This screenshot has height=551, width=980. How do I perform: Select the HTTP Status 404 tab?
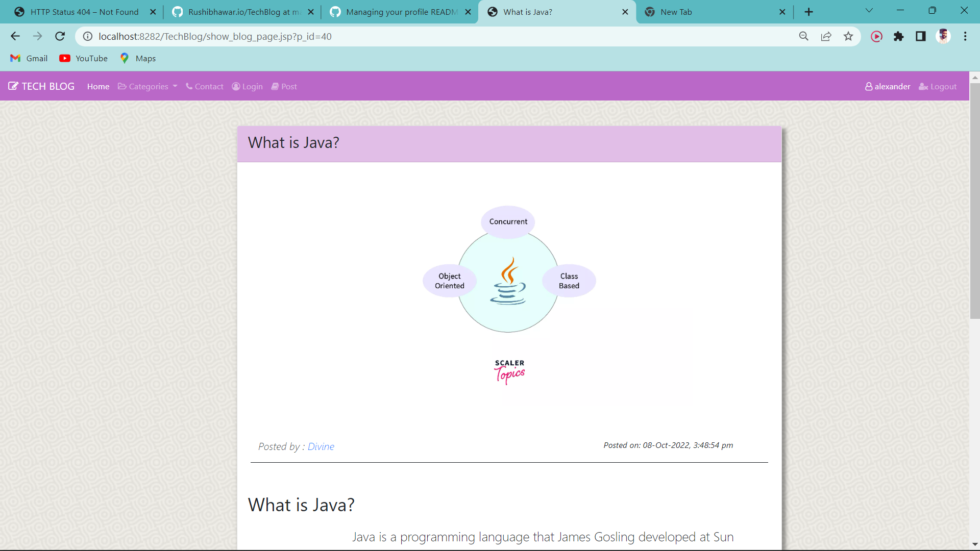(x=82, y=11)
